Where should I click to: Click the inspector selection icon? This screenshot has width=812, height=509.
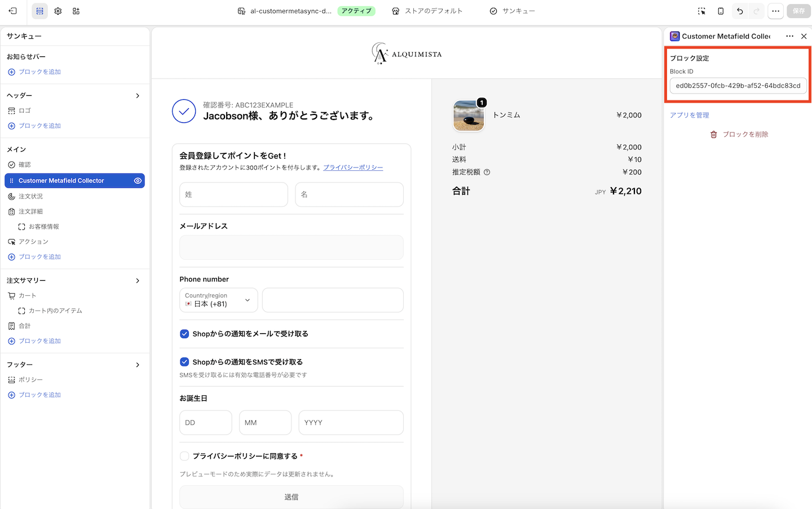click(701, 11)
